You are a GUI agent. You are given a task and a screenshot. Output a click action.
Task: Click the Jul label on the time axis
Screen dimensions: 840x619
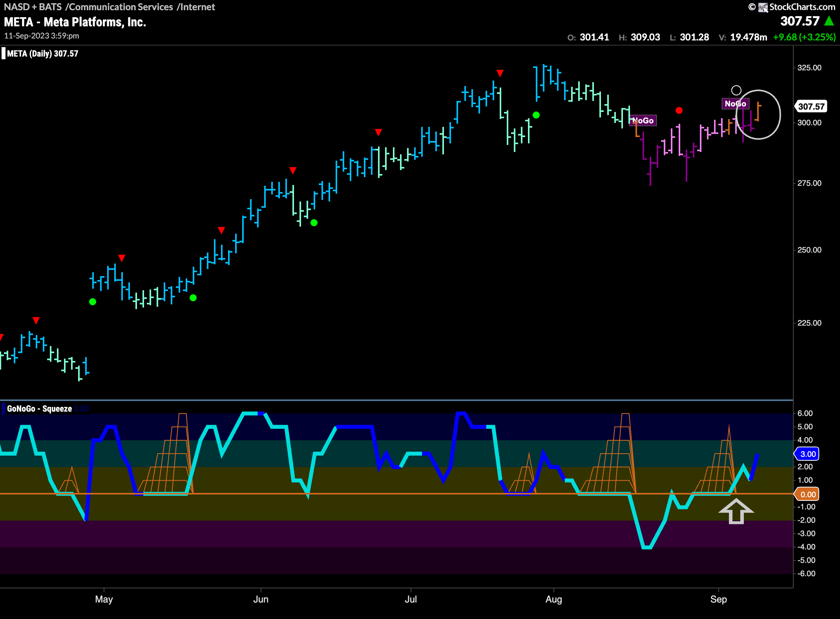[411, 599]
